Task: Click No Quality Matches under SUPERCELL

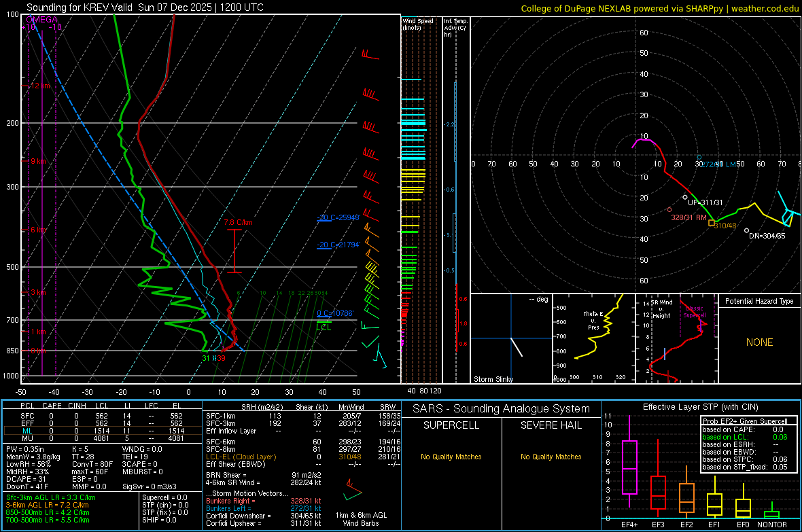Action: [x=451, y=457]
